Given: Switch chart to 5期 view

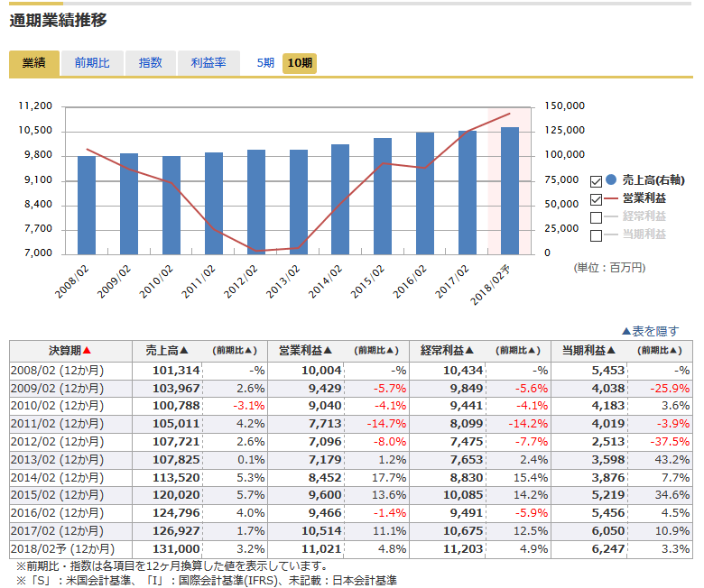Looking at the screenshot, I should point(265,63).
